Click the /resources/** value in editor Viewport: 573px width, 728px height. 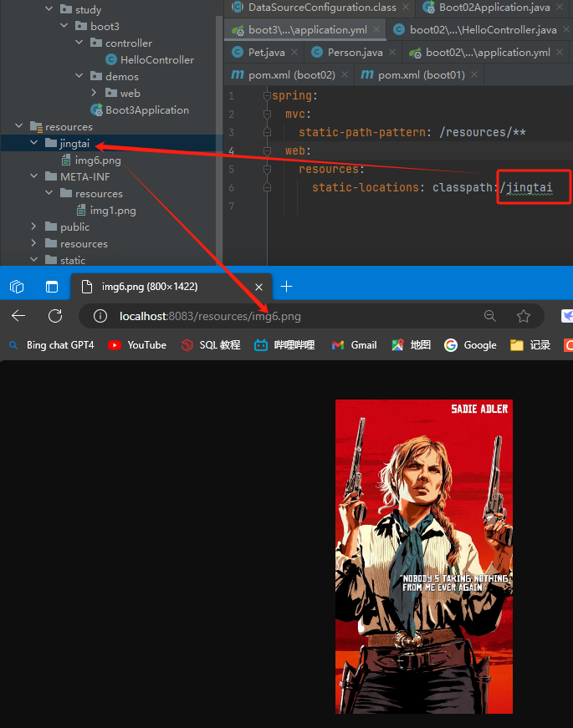pyautogui.click(x=483, y=132)
